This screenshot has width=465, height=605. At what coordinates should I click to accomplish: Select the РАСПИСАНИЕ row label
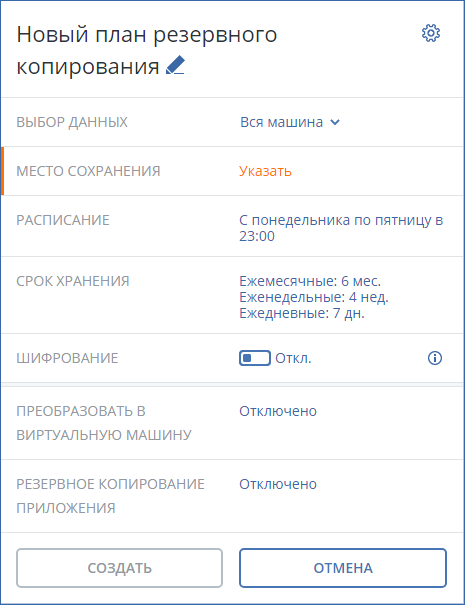point(63,220)
